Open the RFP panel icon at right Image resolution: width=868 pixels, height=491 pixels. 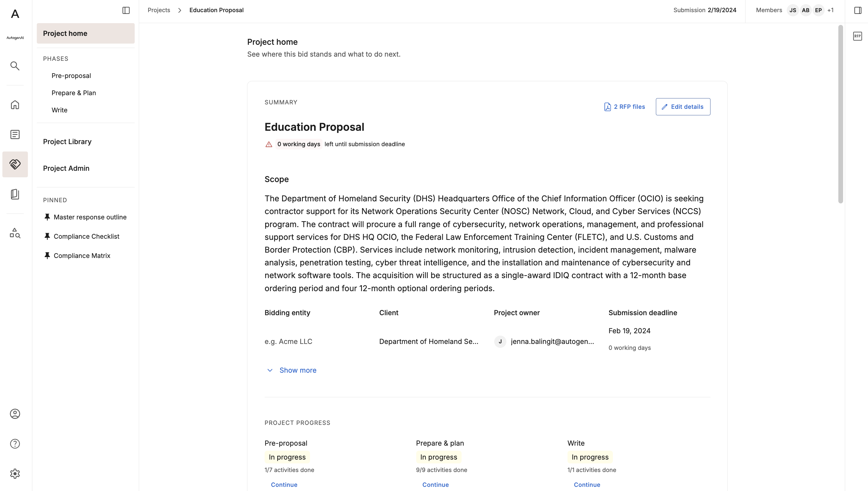857,36
